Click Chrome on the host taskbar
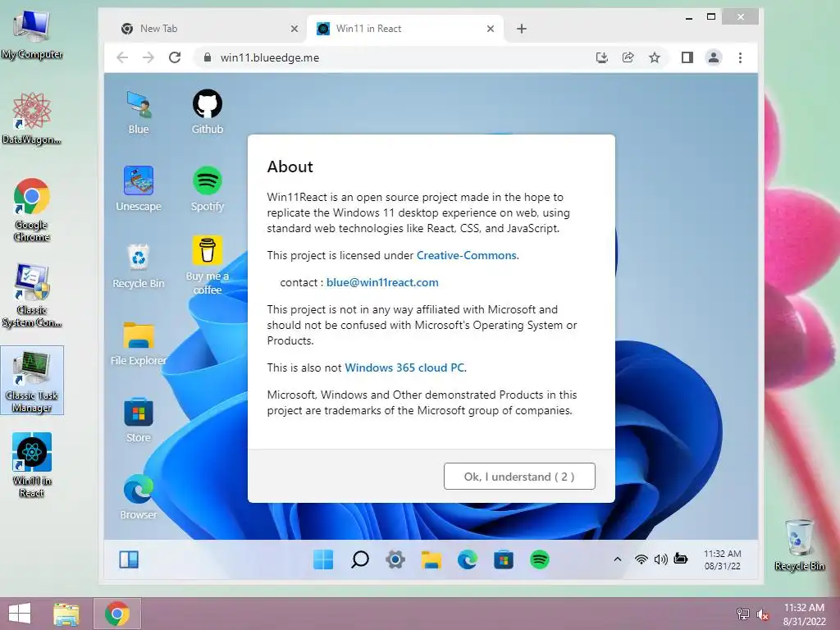The height and width of the screenshot is (630, 840). (x=117, y=614)
